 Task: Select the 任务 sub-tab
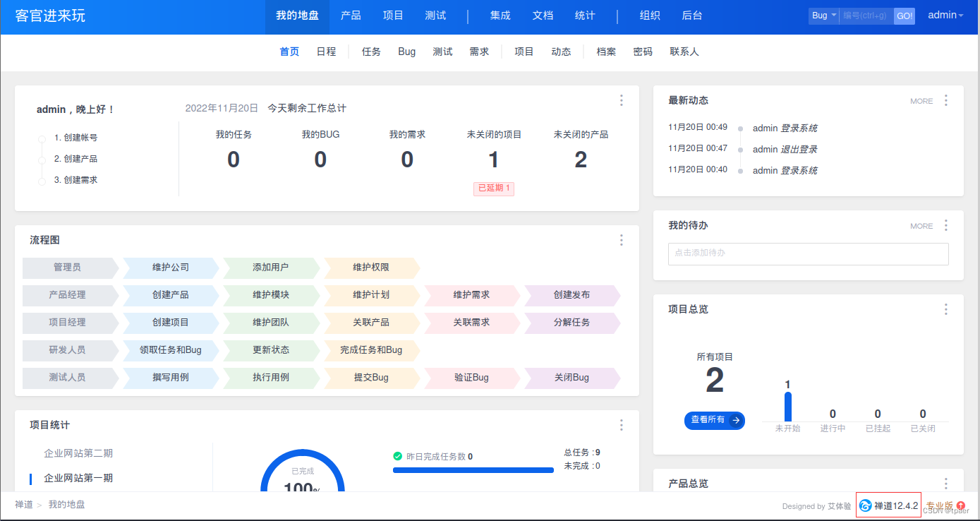pos(371,52)
